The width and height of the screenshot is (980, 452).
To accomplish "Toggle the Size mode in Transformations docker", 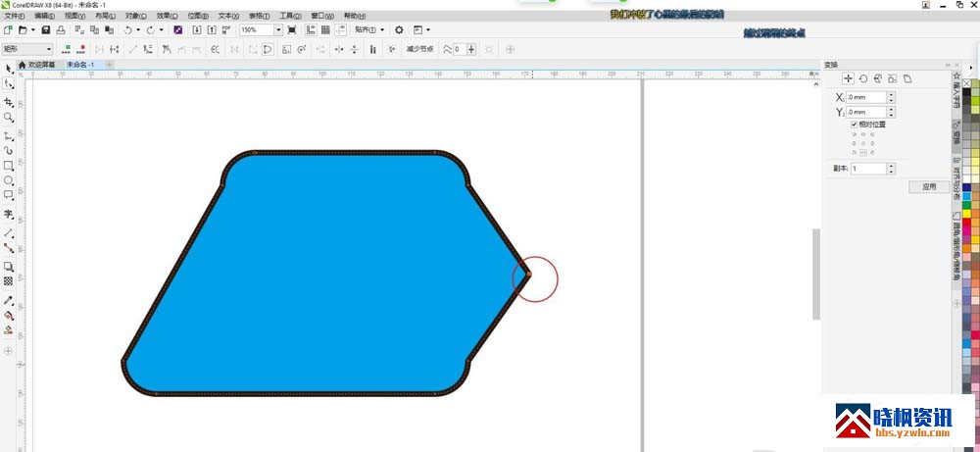I will click(893, 78).
